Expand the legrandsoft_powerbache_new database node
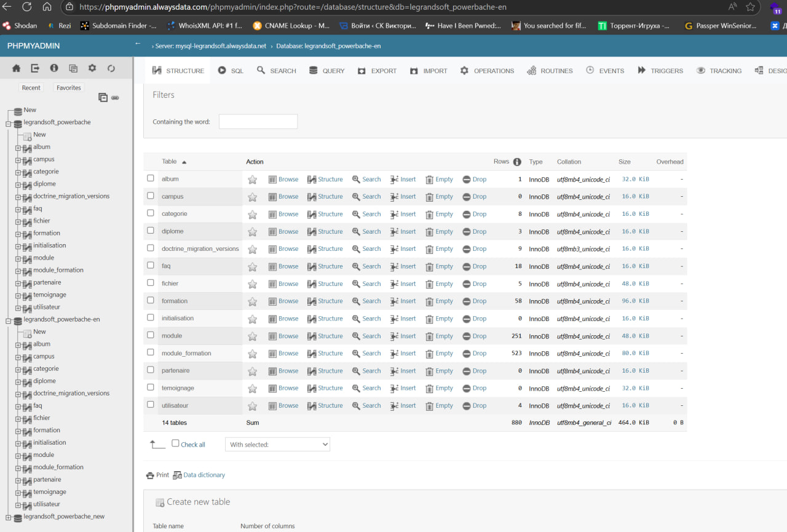Viewport: 787px width, 532px height. pos(9,518)
